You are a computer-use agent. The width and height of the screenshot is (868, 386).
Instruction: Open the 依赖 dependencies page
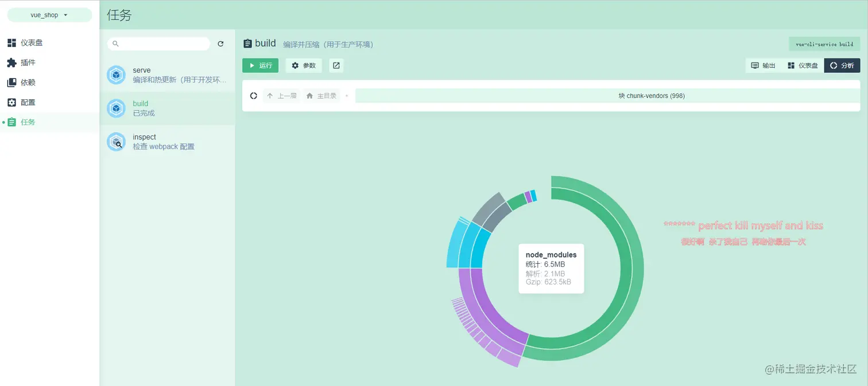[x=49, y=83]
